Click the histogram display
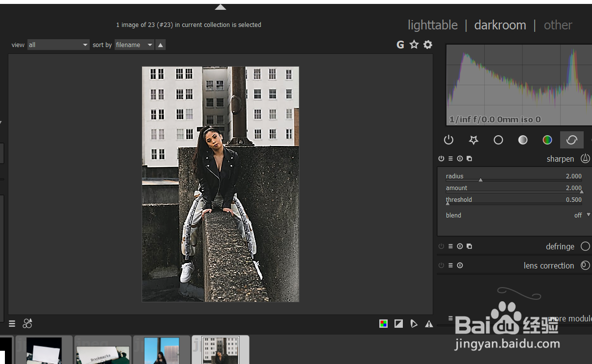This screenshot has height=364, width=592. [x=519, y=85]
